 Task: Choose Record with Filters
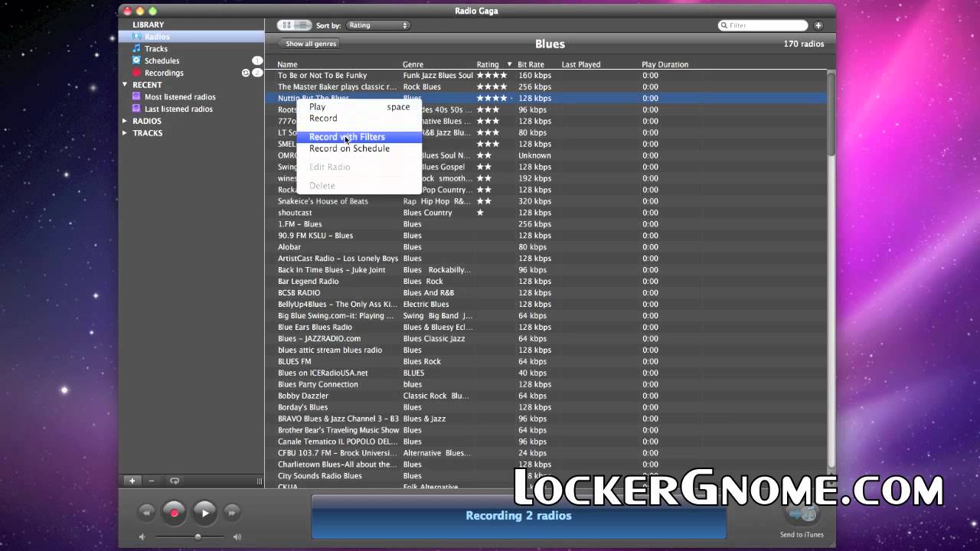pyautogui.click(x=359, y=137)
